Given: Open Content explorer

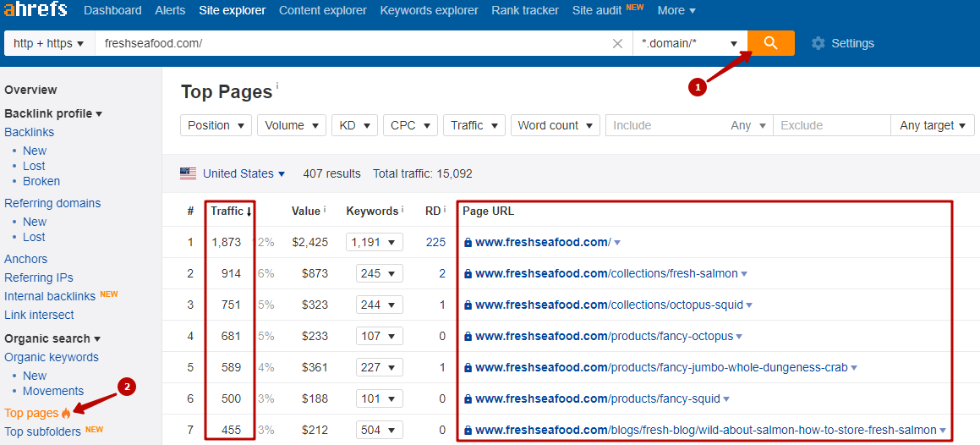Looking at the screenshot, I should [x=322, y=10].
